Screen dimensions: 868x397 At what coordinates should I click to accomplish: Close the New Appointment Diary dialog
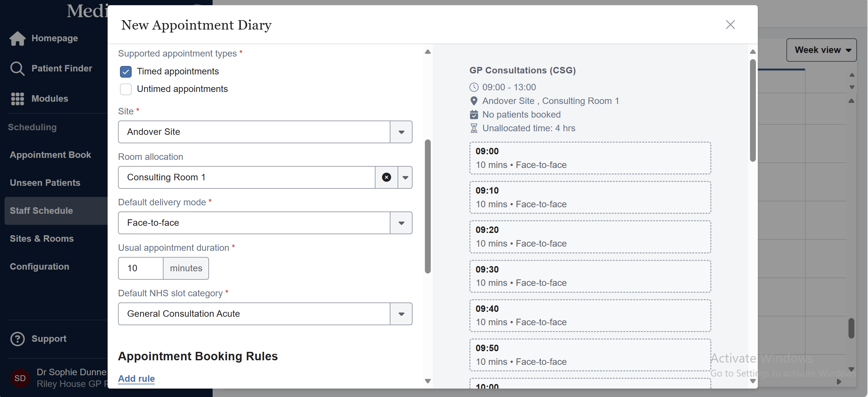click(x=730, y=25)
